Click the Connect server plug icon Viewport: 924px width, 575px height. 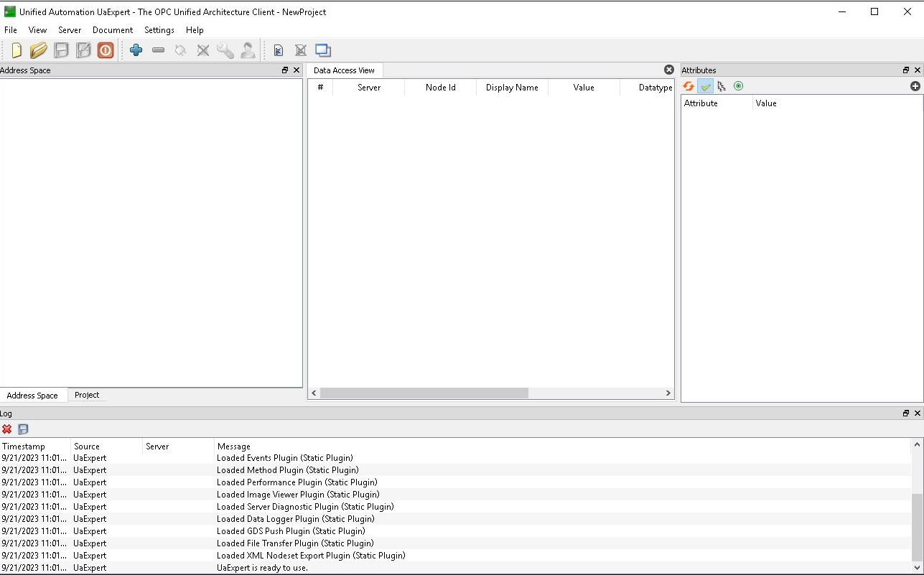(181, 50)
